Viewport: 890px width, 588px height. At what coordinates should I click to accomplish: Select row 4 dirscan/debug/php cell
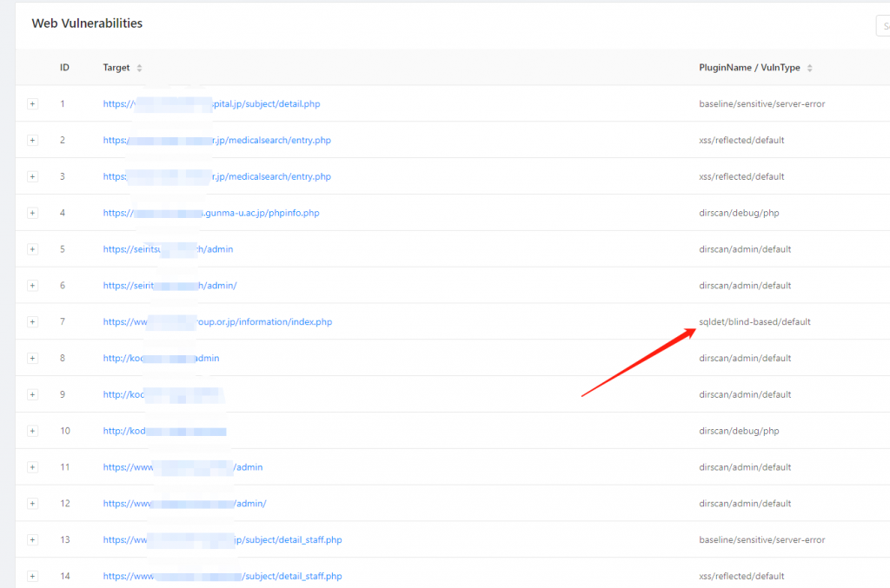click(739, 213)
